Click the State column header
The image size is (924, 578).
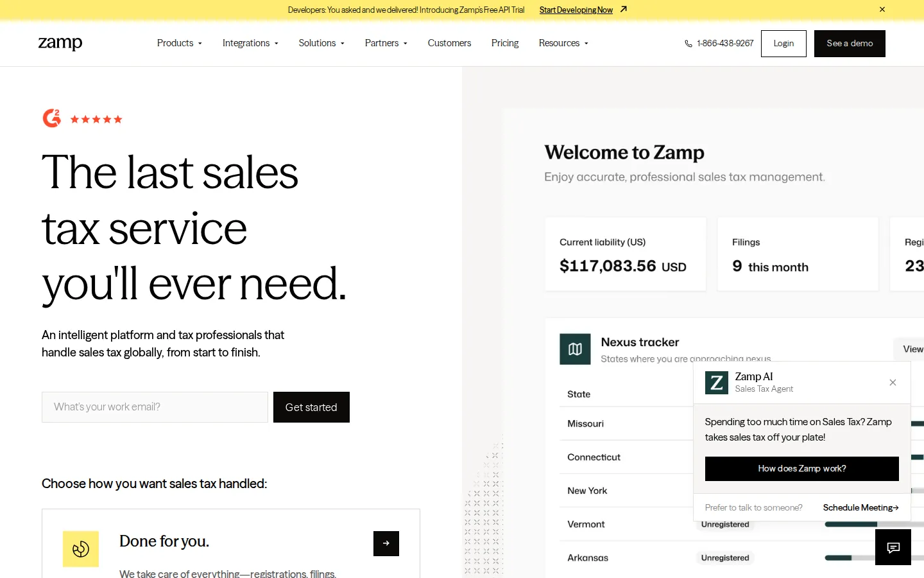[579, 394]
